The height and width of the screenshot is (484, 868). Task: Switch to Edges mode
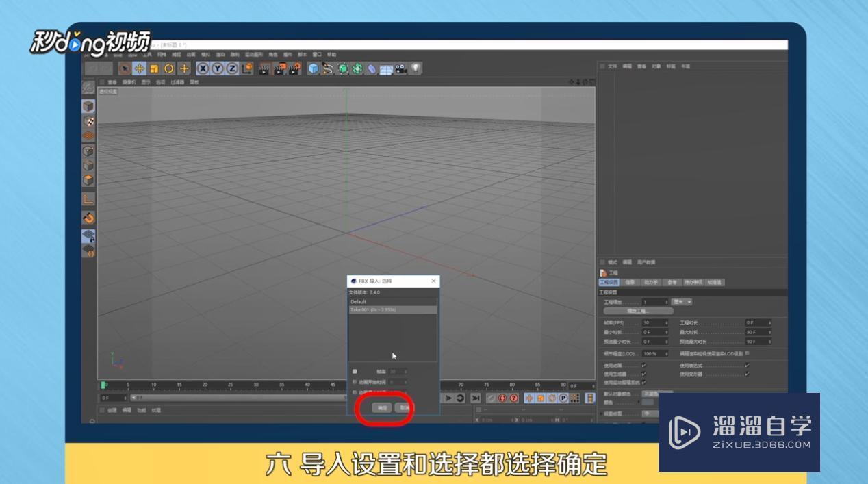pos(88,166)
